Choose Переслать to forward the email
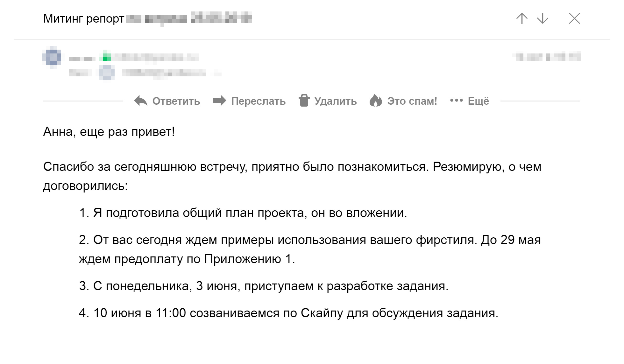The width and height of the screenshot is (624, 364). pos(258,101)
